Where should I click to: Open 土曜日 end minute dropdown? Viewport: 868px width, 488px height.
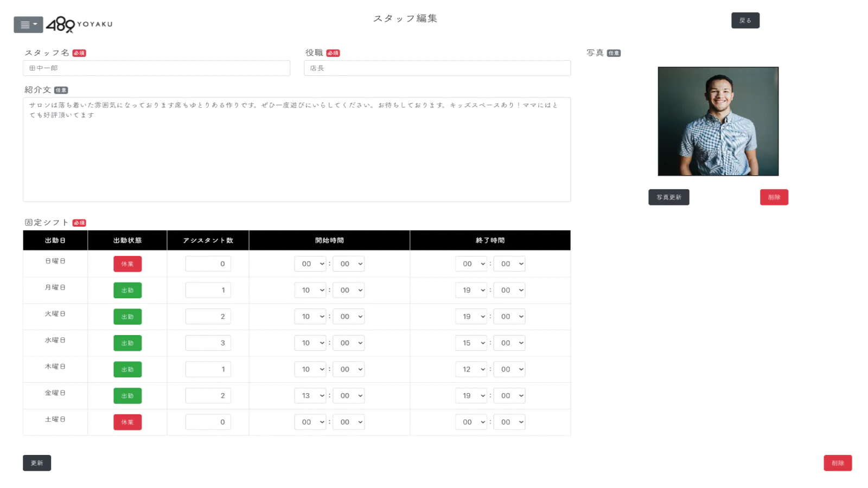pyautogui.click(x=509, y=422)
